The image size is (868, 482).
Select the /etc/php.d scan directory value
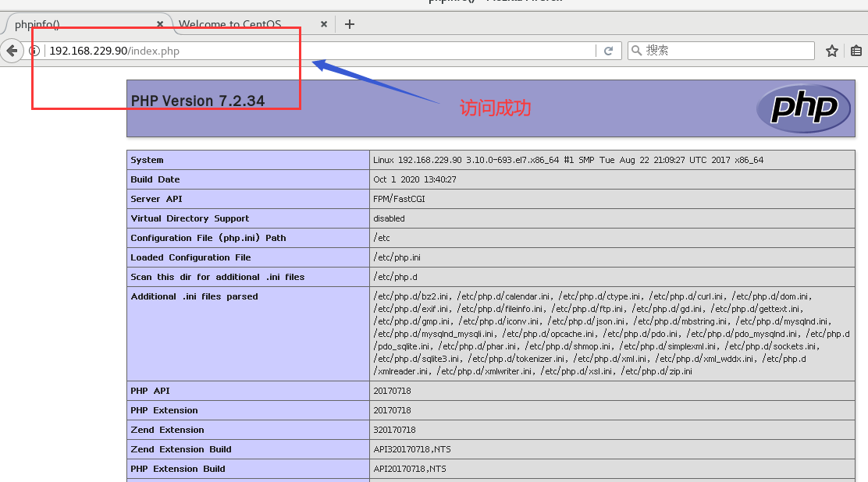[x=395, y=277]
